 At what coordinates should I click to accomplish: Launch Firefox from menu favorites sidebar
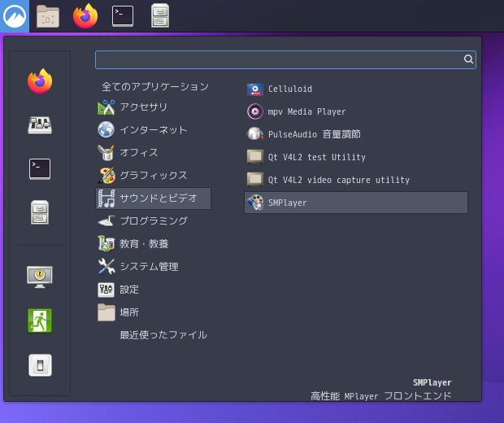pyautogui.click(x=40, y=81)
